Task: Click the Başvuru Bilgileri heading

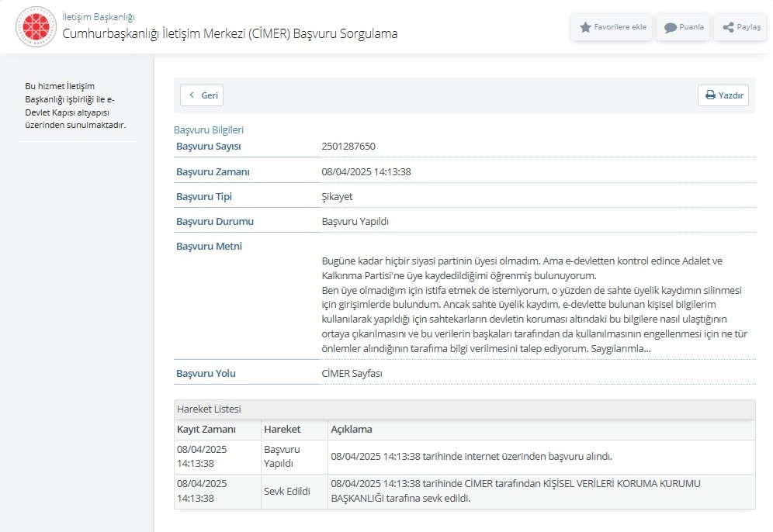Action: pos(209,130)
